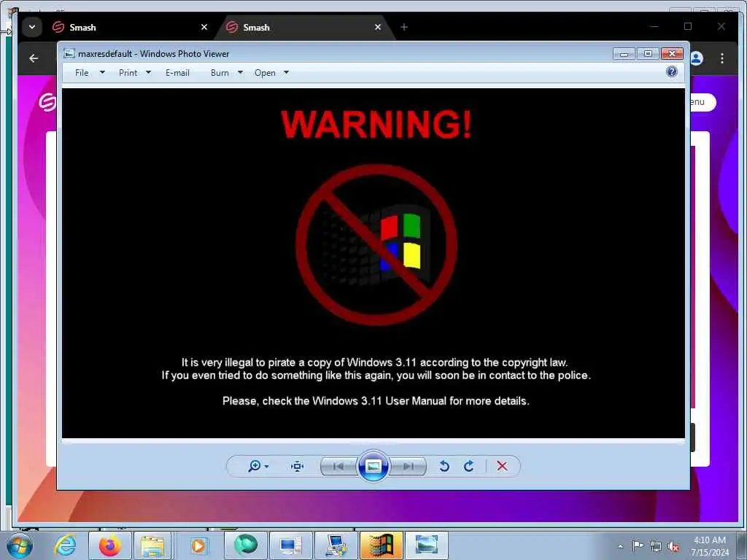Viewport: 747px width, 560px height.
Task: Open the browser profile icon
Action: (x=696, y=58)
